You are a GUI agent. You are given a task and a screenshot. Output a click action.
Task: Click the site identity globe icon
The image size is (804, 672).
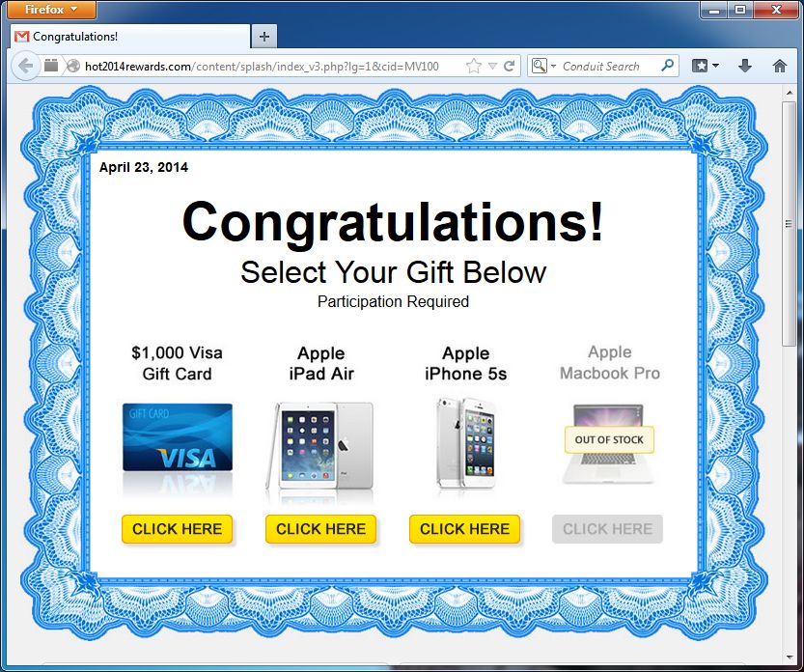click(x=73, y=66)
